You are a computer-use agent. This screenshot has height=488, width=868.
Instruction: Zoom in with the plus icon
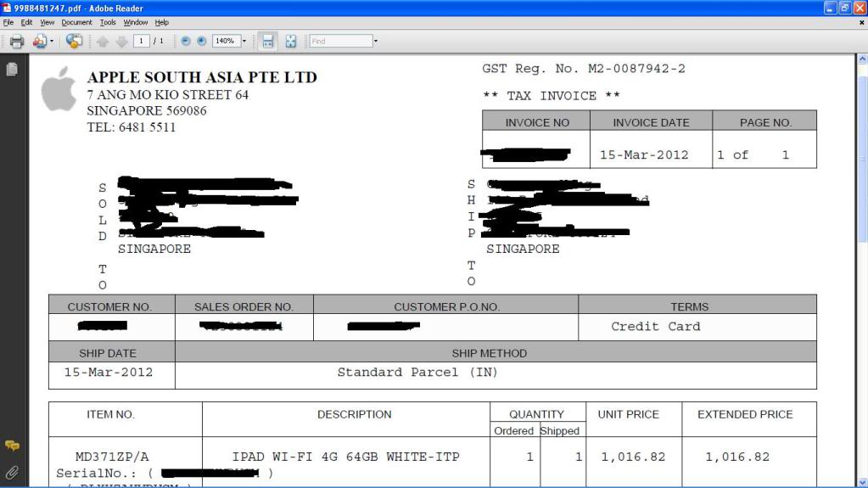point(201,41)
